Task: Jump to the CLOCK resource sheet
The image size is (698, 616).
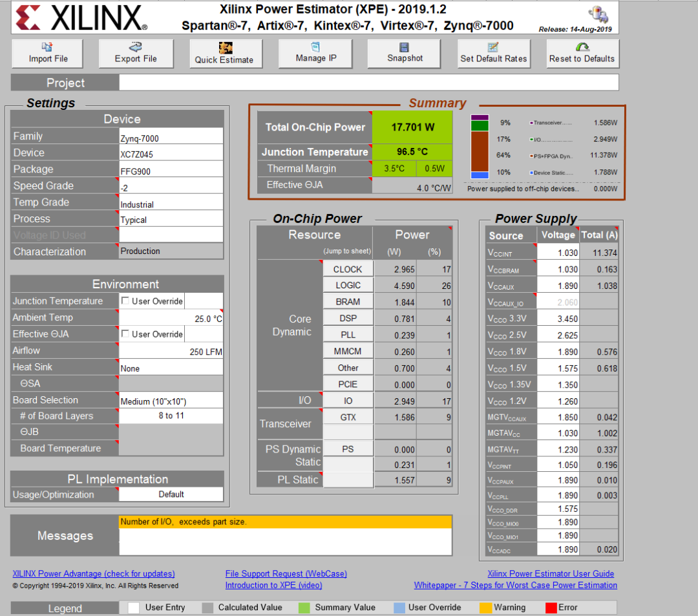Action: [348, 269]
